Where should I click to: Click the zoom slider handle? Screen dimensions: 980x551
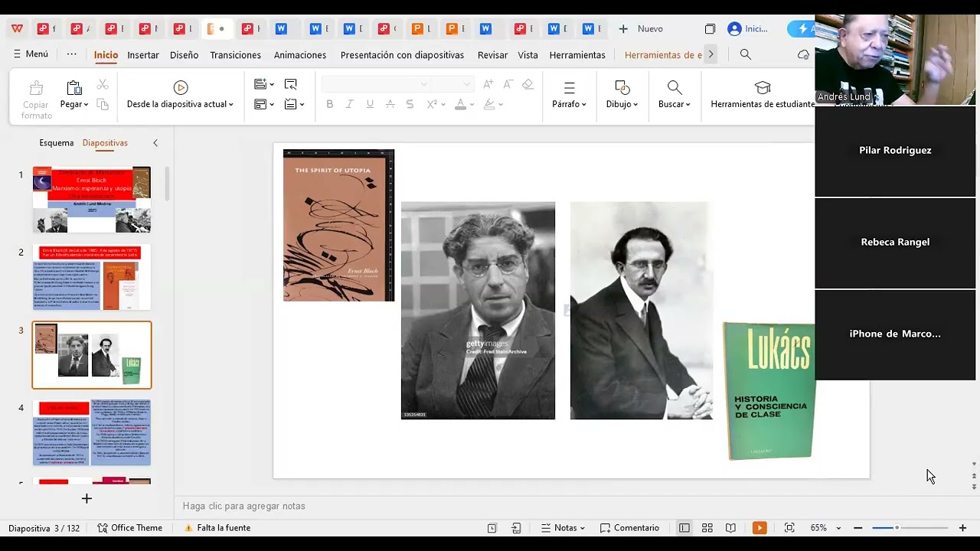[897, 528]
